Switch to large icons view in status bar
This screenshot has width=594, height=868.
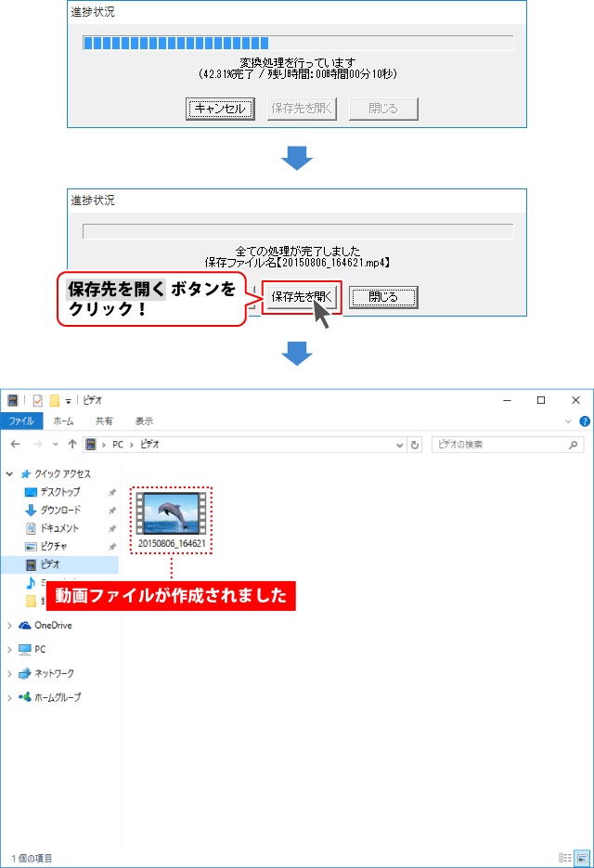pyautogui.click(x=582, y=858)
